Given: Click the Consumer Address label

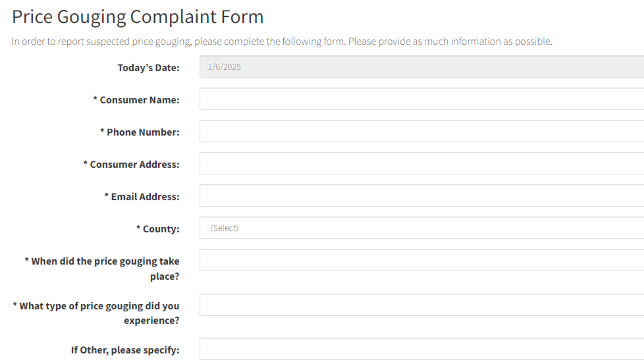Looking at the screenshot, I should pyautogui.click(x=135, y=165).
